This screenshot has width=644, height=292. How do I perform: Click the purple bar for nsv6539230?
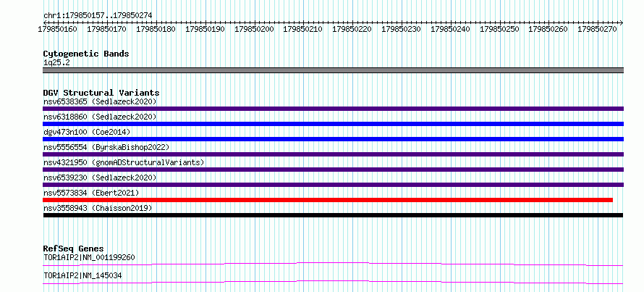click(333, 185)
